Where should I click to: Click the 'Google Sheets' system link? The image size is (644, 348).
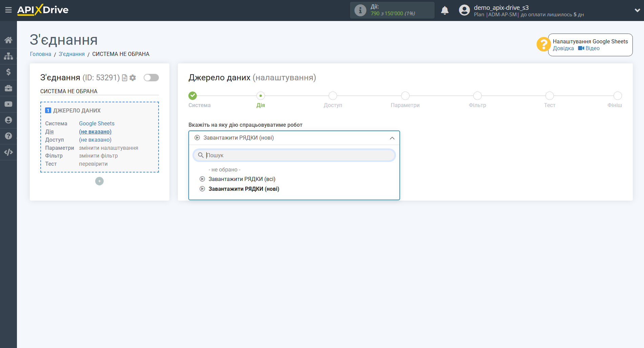97,123
